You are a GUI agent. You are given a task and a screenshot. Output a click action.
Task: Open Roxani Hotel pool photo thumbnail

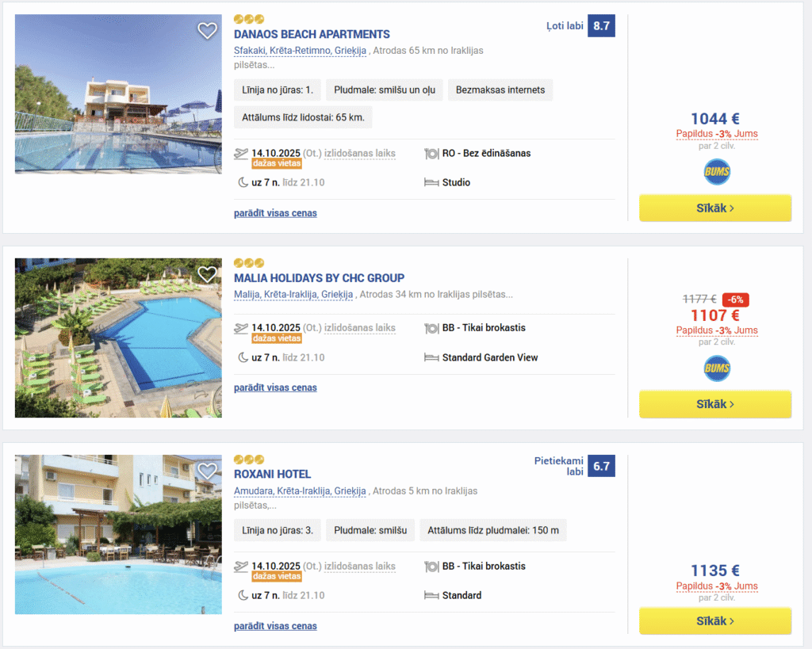click(x=118, y=534)
